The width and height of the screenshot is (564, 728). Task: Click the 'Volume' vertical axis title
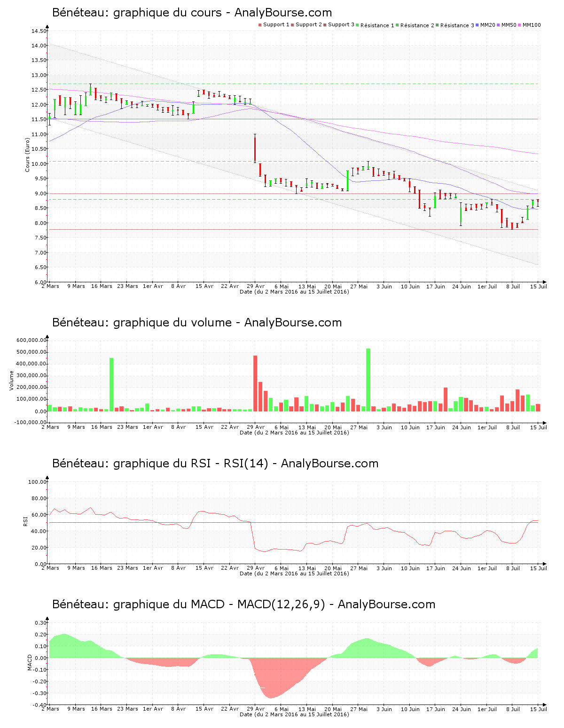click(12, 380)
